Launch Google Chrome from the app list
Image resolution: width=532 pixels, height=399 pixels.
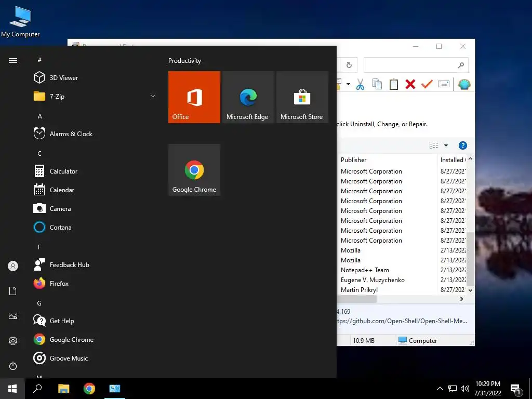(71, 339)
